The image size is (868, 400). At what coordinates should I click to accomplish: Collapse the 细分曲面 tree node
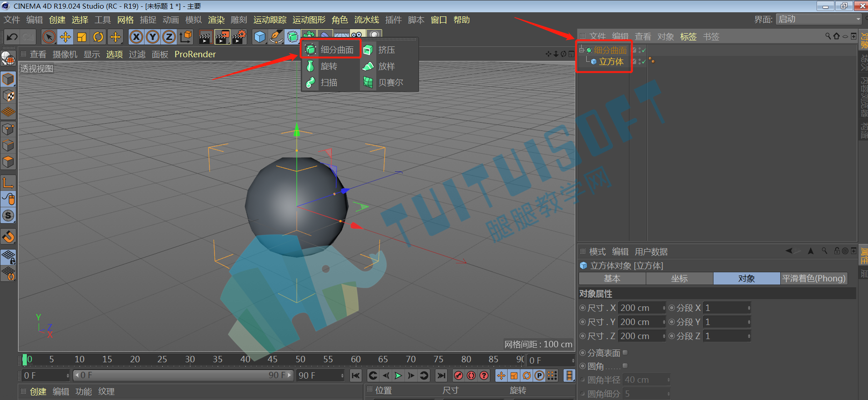click(x=582, y=50)
